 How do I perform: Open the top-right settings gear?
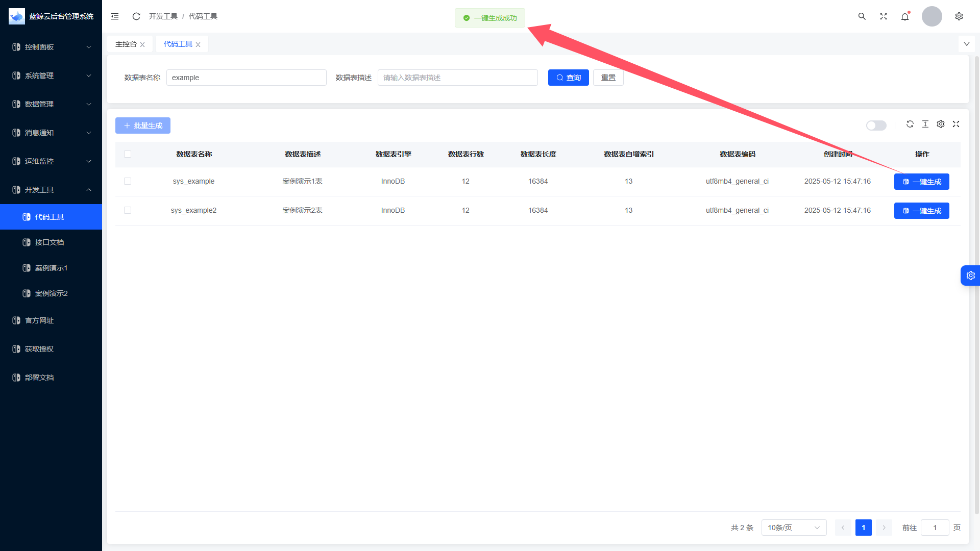(x=959, y=16)
